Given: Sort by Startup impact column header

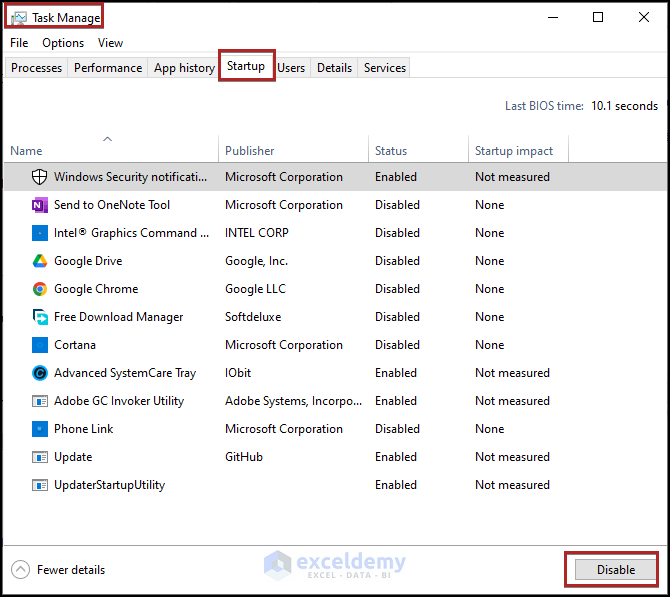Looking at the screenshot, I should (x=514, y=151).
